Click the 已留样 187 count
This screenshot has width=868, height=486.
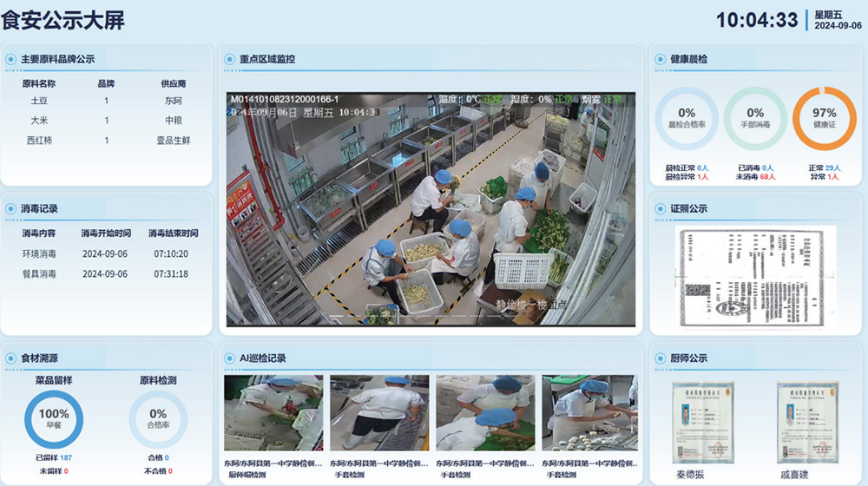tap(54, 457)
